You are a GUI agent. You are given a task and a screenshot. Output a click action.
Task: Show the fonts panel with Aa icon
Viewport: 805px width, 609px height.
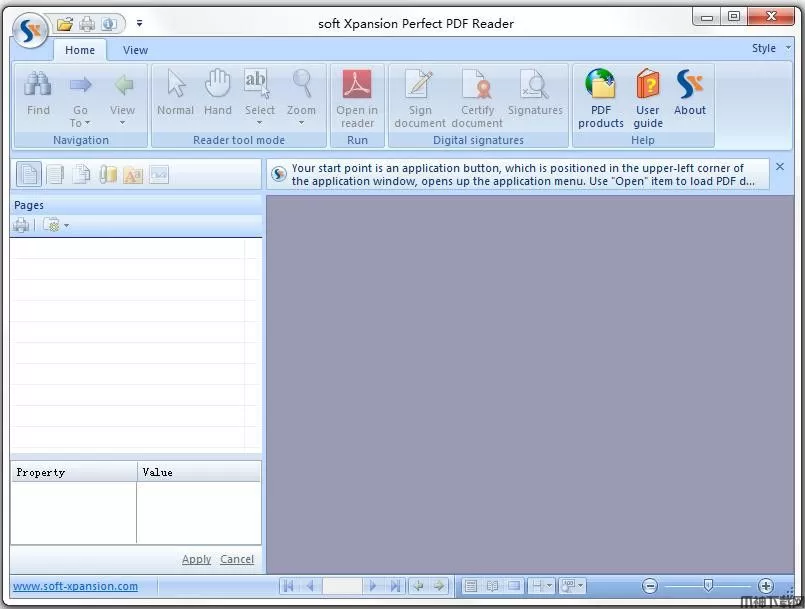tap(133, 175)
